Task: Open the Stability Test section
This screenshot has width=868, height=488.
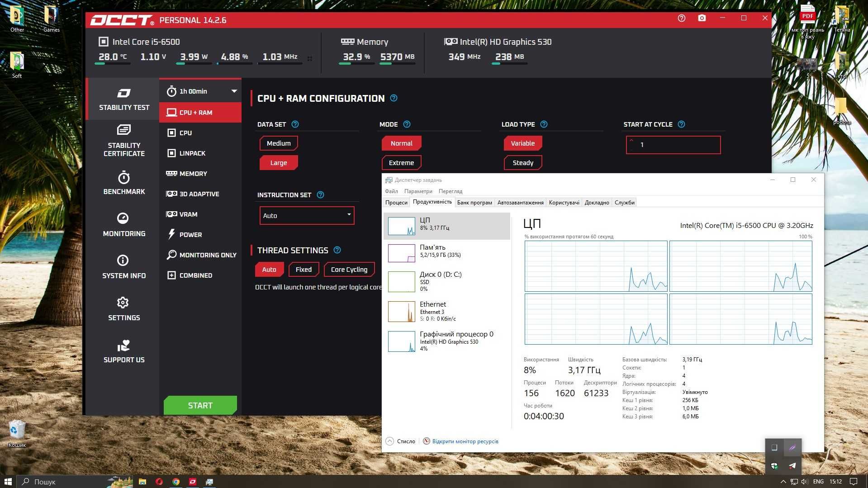Action: (x=124, y=99)
